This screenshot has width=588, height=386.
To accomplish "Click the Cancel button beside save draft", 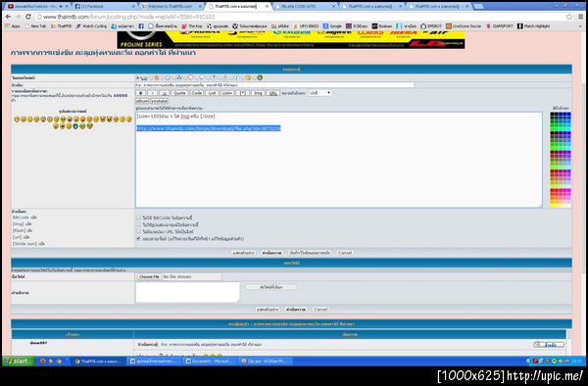I will tap(345, 253).
